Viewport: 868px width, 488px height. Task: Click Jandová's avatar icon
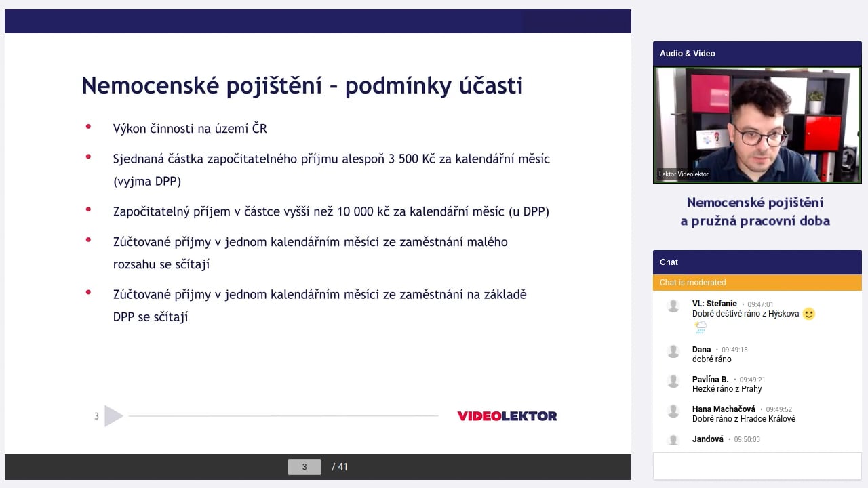click(x=673, y=440)
